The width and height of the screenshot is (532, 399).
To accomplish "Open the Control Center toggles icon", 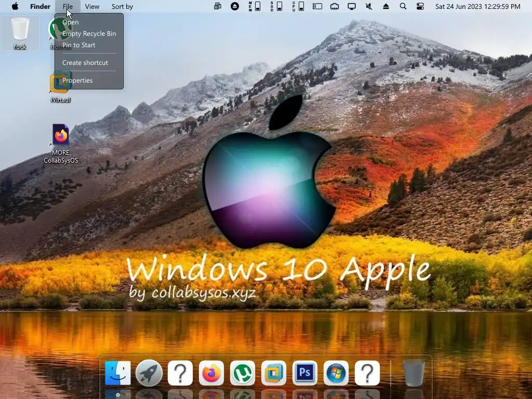I will pos(420,6).
